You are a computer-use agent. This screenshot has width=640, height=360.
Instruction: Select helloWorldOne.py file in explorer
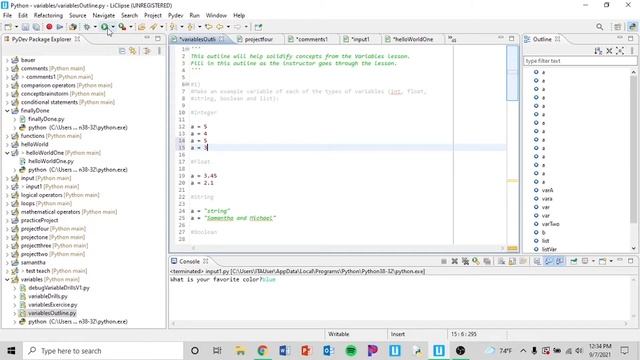(x=51, y=161)
